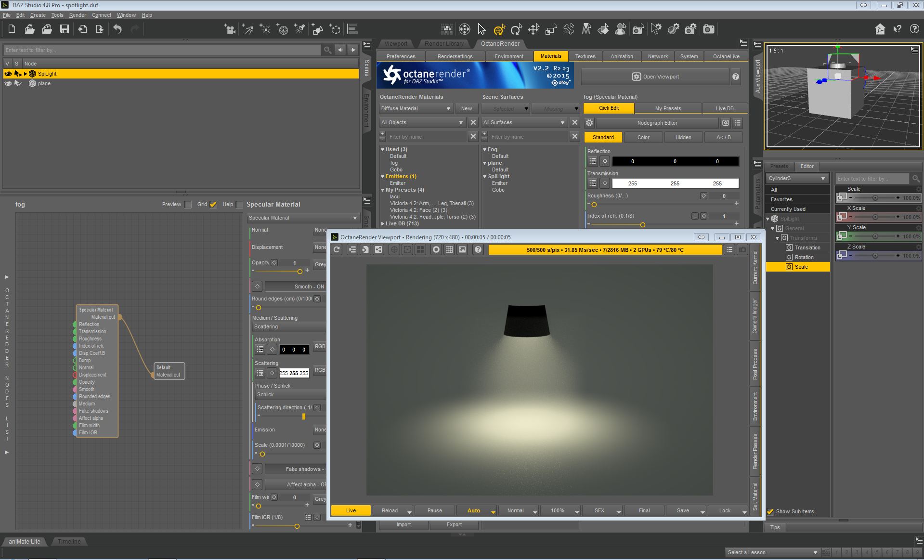The height and width of the screenshot is (560, 924).
Task: Select the Translation item in the Parameters tree
Action: pos(807,247)
